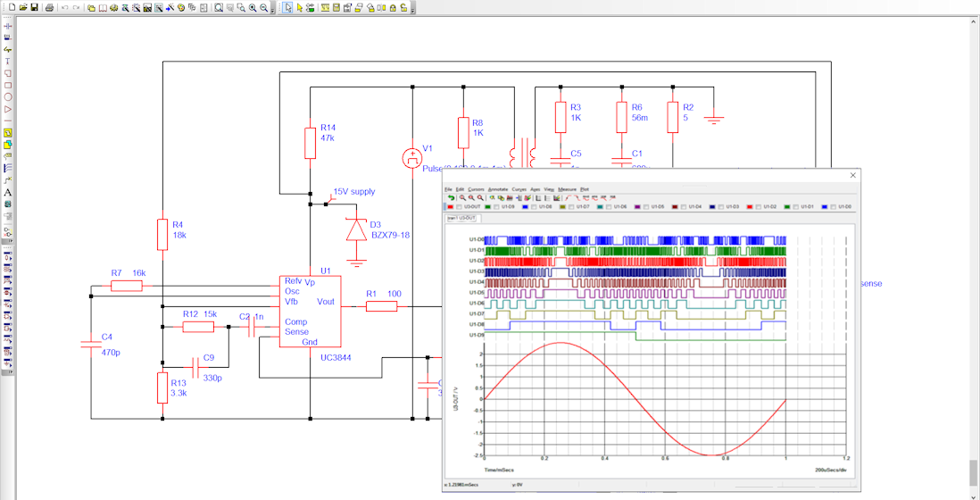980x500 pixels.
Task: Click the Print icon in main toolbar
Action: (49, 7)
